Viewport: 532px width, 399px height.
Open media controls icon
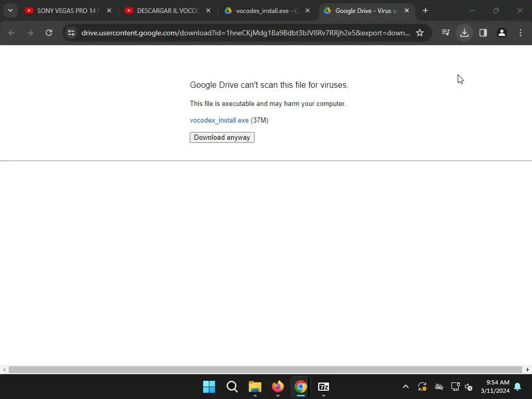click(446, 33)
